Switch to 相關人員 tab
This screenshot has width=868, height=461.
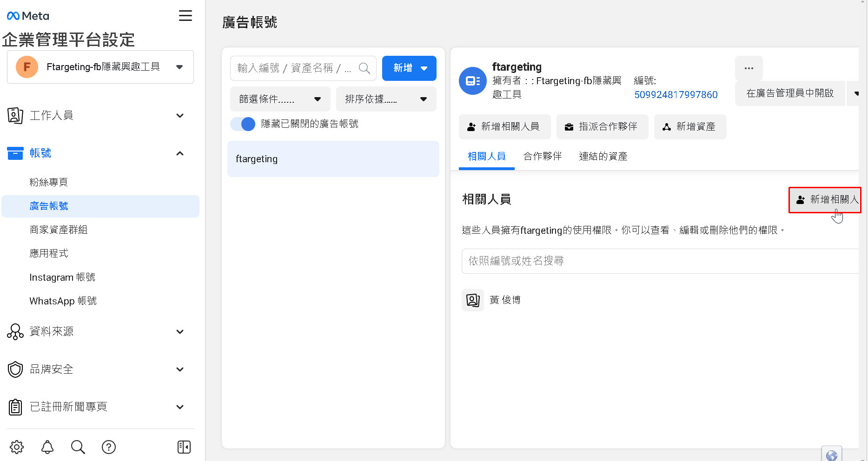pyautogui.click(x=486, y=157)
